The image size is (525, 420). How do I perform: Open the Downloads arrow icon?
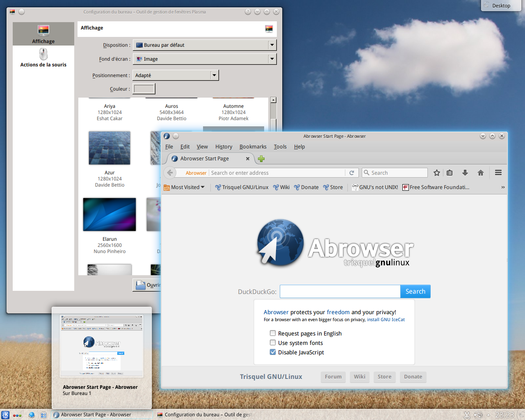465,173
